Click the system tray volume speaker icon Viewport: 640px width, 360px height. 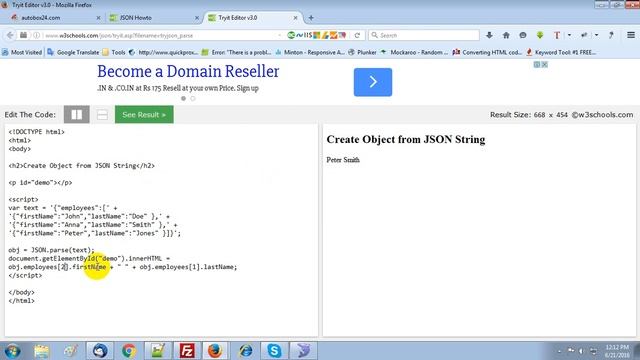[581, 351]
